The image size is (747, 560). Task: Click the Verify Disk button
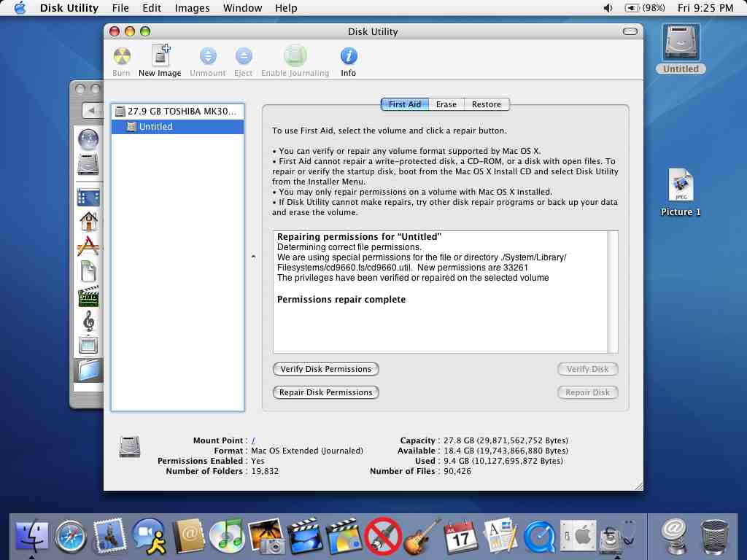point(587,369)
